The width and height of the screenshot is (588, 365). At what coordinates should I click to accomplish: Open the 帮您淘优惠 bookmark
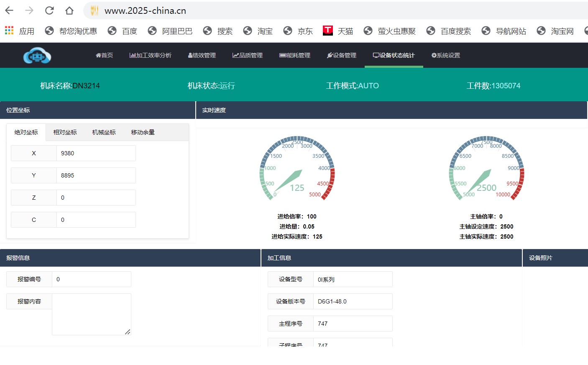click(x=71, y=31)
